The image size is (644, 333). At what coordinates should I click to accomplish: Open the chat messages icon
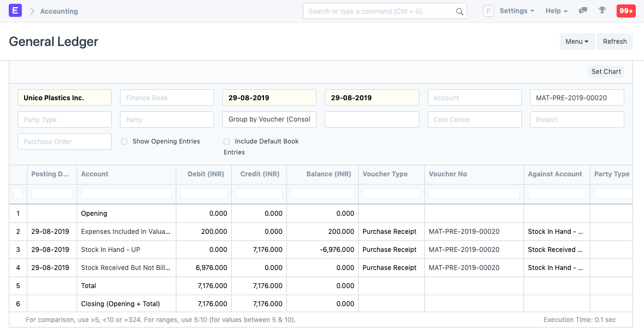tap(583, 10)
